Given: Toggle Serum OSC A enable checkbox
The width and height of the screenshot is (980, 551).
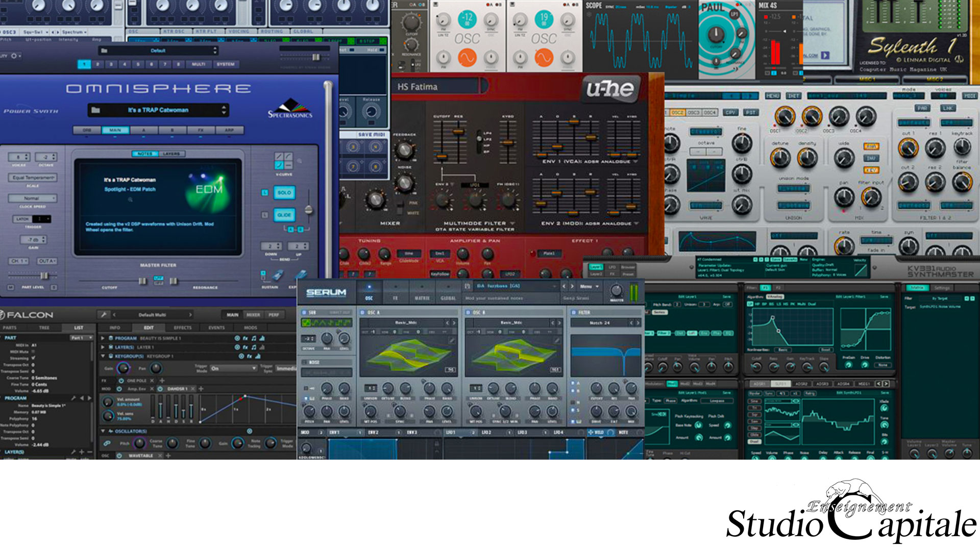Looking at the screenshot, I should 363,312.
